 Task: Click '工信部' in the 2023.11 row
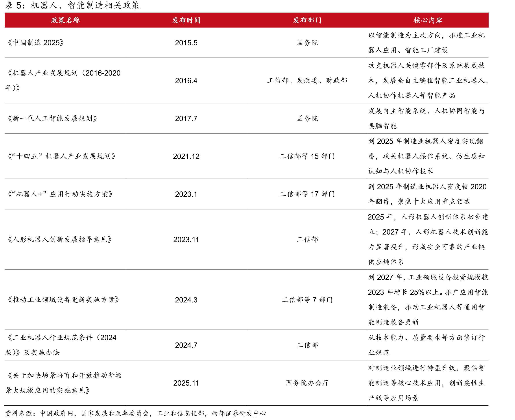tap(307, 239)
